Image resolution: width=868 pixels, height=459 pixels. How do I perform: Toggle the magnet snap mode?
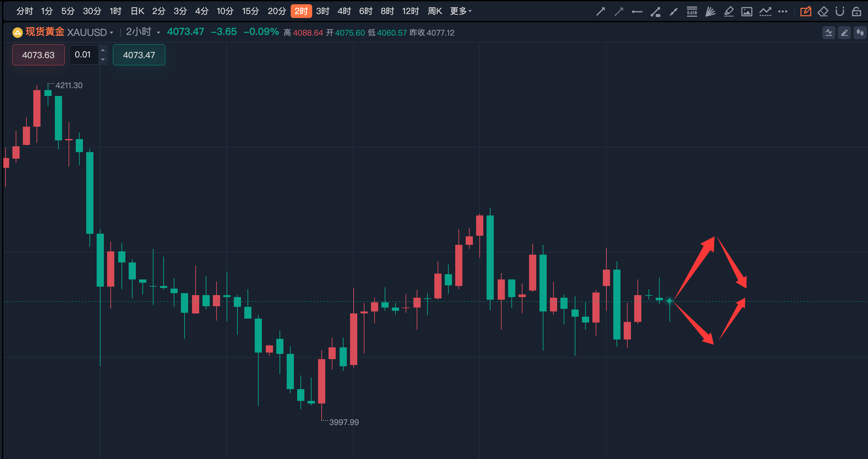point(840,11)
